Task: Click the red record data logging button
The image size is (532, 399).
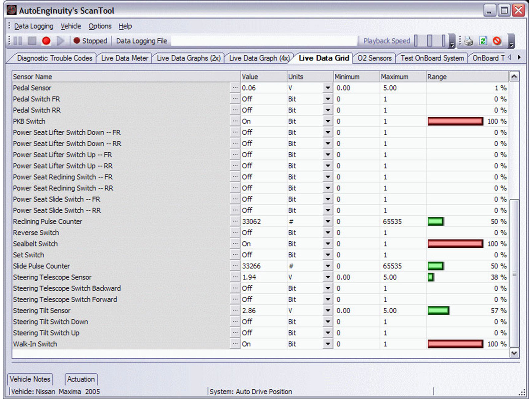Action: (46, 41)
